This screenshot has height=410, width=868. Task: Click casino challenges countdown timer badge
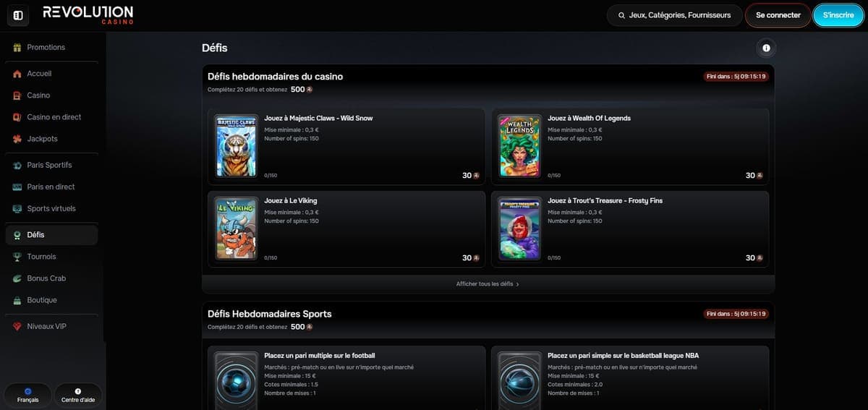(736, 77)
